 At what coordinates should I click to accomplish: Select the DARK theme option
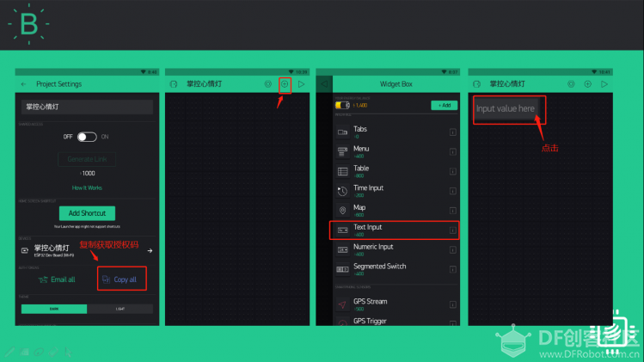54,309
